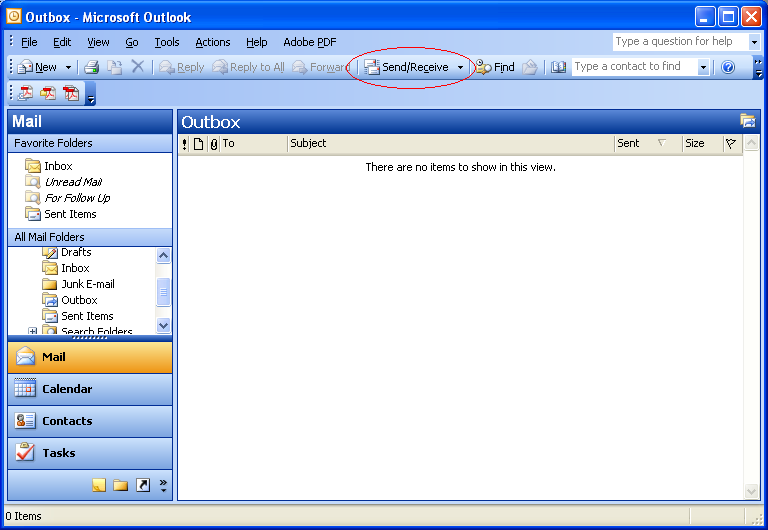768x530 pixels.
Task: Open the New item dropdown arrow
Action: pos(69,67)
